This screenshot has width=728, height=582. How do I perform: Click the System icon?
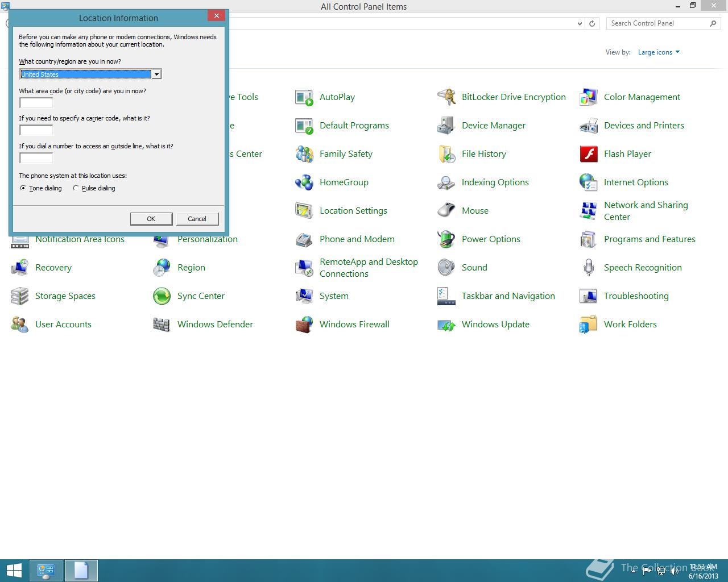click(304, 296)
